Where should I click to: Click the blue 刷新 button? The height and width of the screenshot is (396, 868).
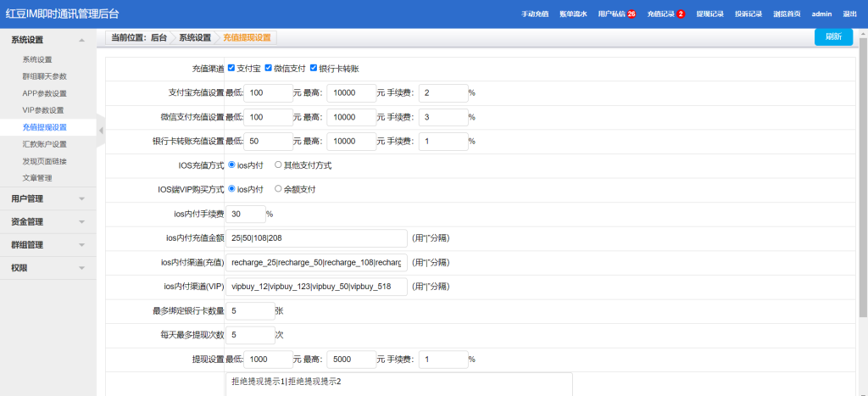click(x=833, y=37)
